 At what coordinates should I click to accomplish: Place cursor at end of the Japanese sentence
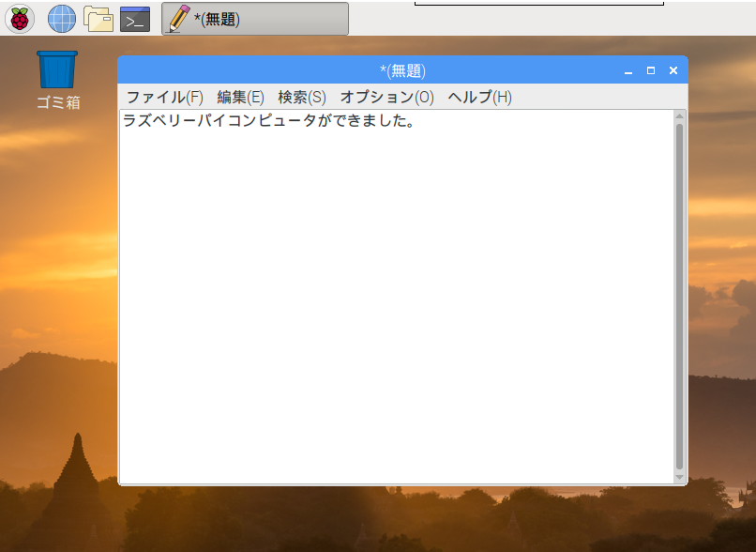click(x=421, y=120)
